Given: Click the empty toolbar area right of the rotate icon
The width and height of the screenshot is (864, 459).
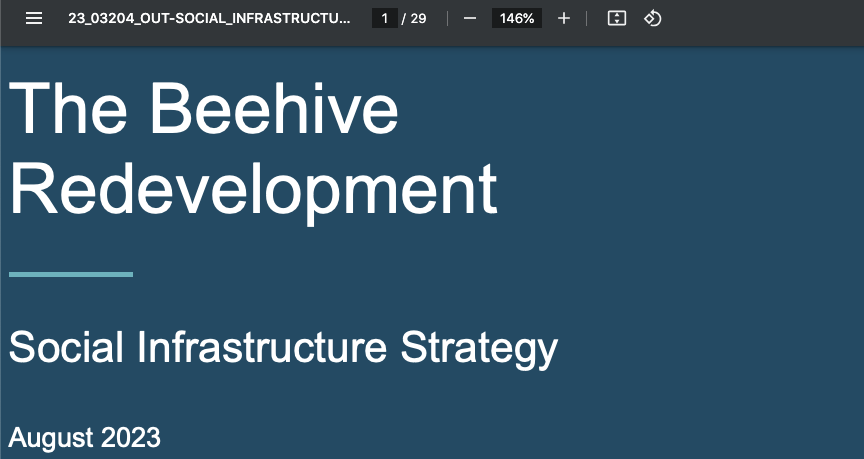Looking at the screenshot, I should [760, 19].
